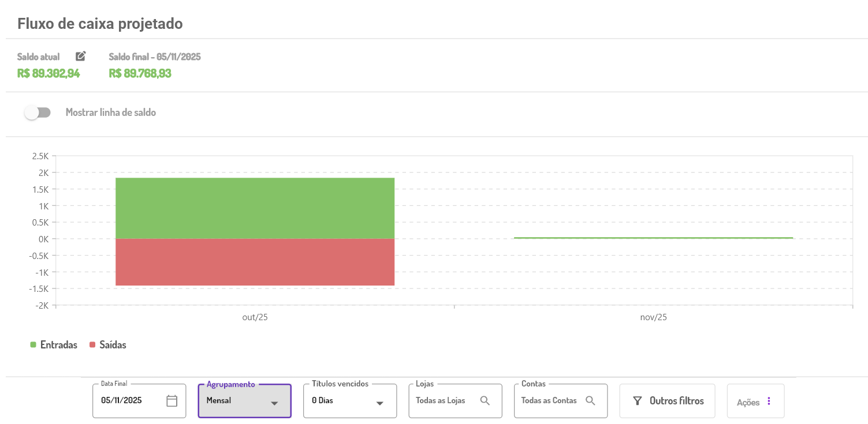The image size is (868, 424).
Task: Toggle Entradas series via its legend label
Action: (x=58, y=345)
